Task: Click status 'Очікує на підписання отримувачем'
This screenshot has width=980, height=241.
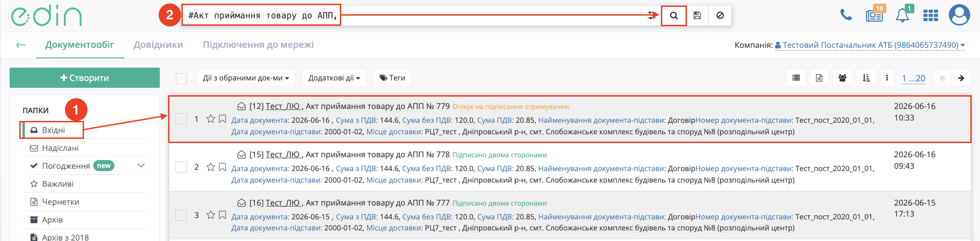Action: coord(511,107)
